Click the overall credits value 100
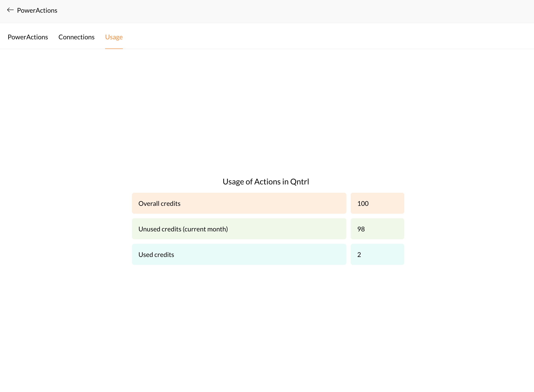The width and height of the screenshot is (534, 392). pyautogui.click(x=363, y=204)
